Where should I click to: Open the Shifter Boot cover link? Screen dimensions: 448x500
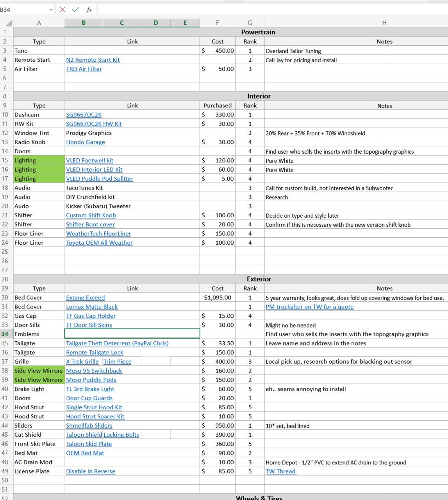[x=91, y=224]
